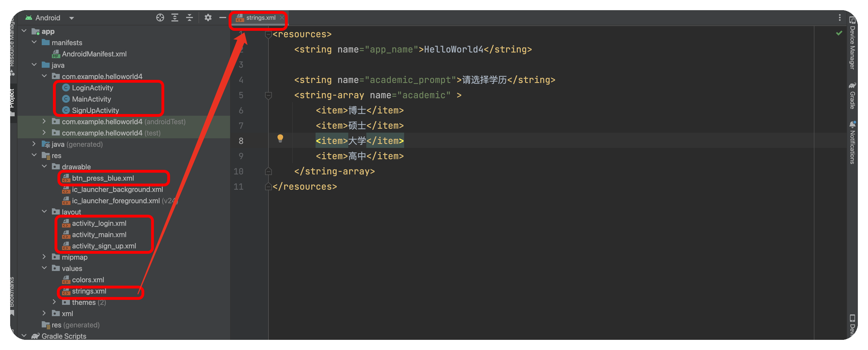
Task: Open editor tab options three-dot menu
Action: (839, 17)
